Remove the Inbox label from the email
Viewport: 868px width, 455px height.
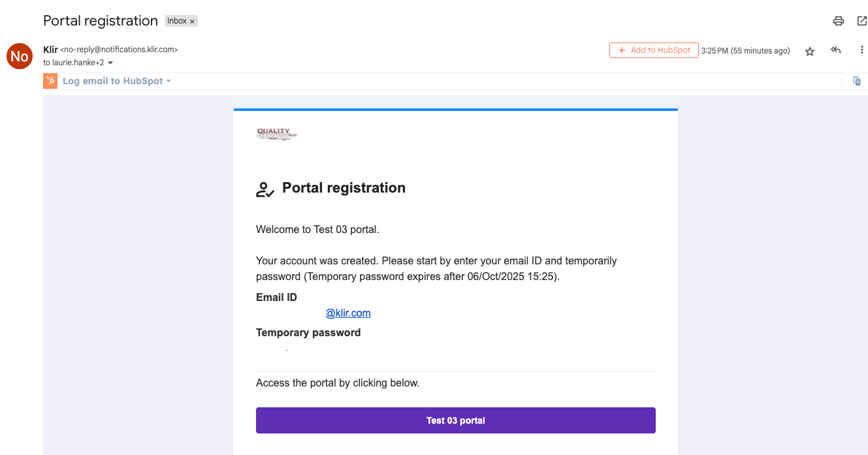click(191, 20)
